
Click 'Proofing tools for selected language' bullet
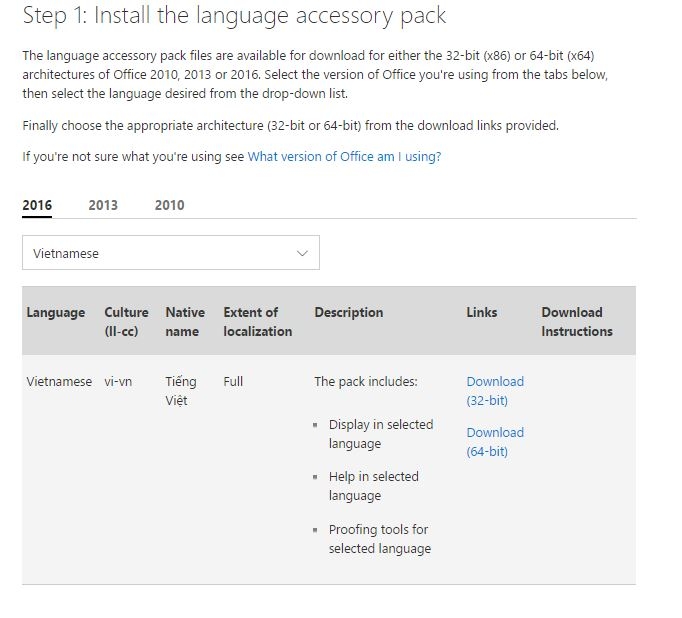click(x=379, y=539)
